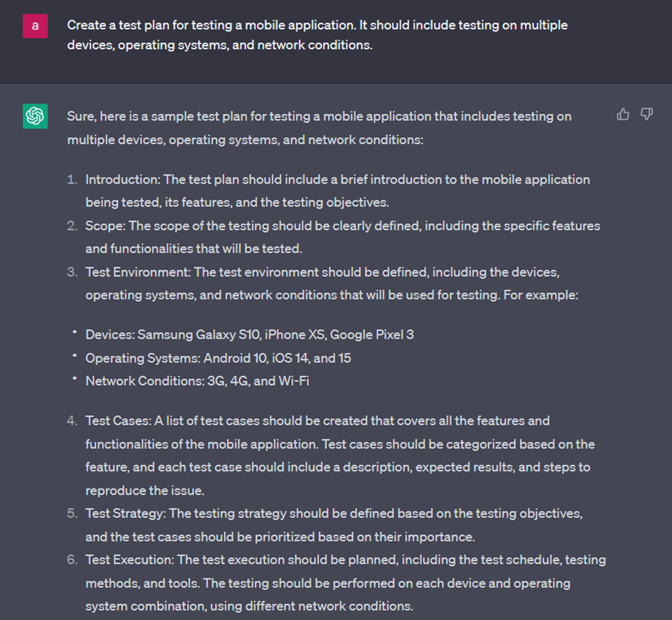Click the thumbs up icon

click(622, 114)
